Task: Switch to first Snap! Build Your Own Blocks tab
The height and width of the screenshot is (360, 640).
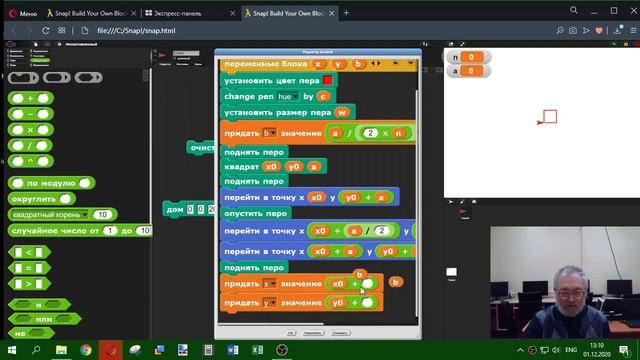Action: click(91, 13)
